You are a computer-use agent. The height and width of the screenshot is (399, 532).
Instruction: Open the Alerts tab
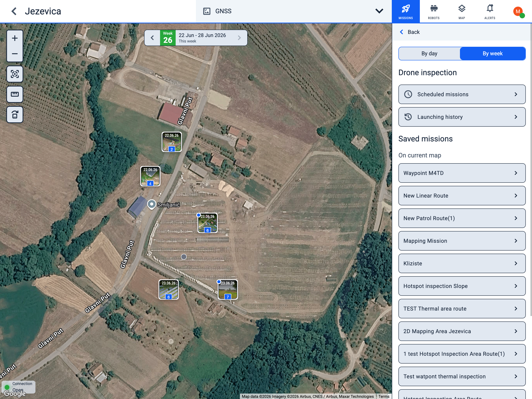[490, 11]
